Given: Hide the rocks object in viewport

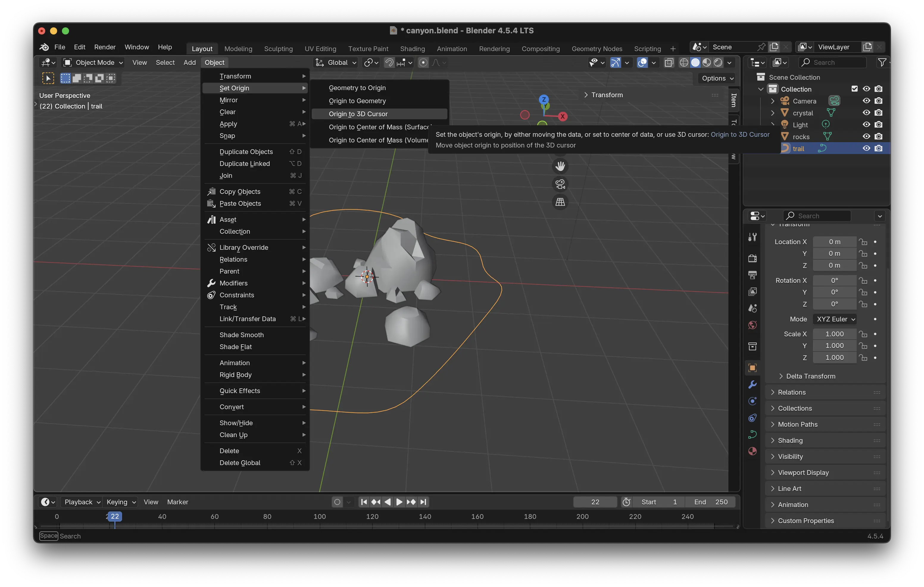Looking at the screenshot, I should (x=867, y=136).
